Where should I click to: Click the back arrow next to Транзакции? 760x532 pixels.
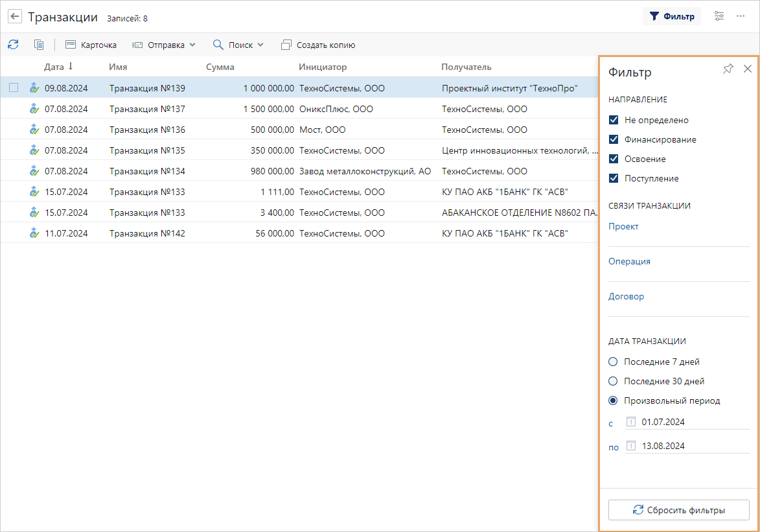coord(15,17)
